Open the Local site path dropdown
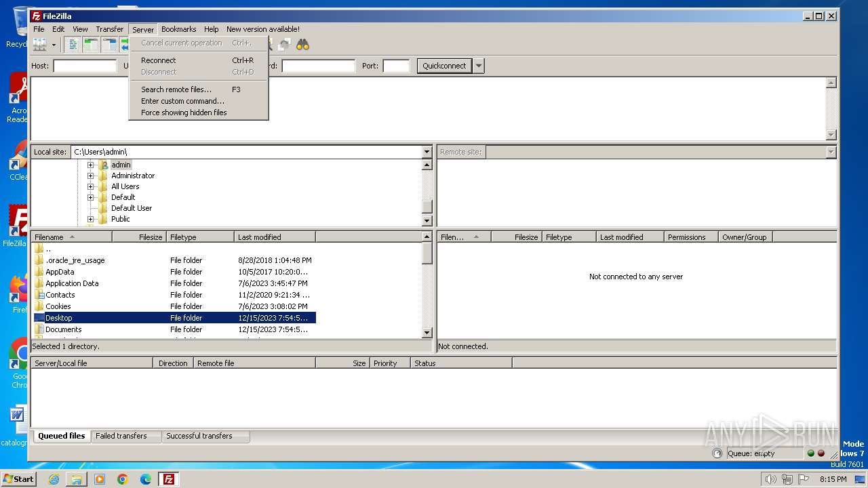 [x=427, y=152]
